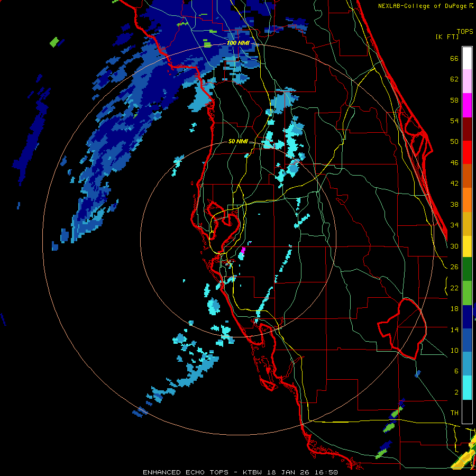Click the ENHANCED ECHO TOPS caption text
Viewport: 476px width, 476px height.
point(186,472)
